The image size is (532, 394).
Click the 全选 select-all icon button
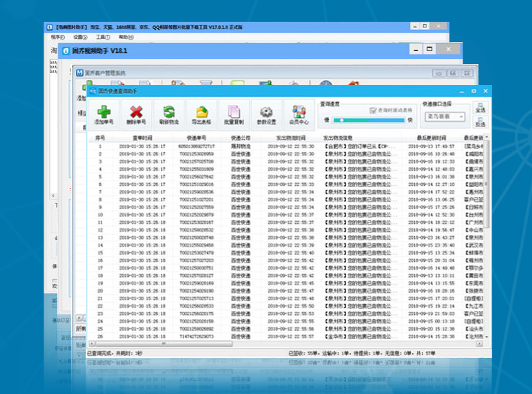[480, 107]
